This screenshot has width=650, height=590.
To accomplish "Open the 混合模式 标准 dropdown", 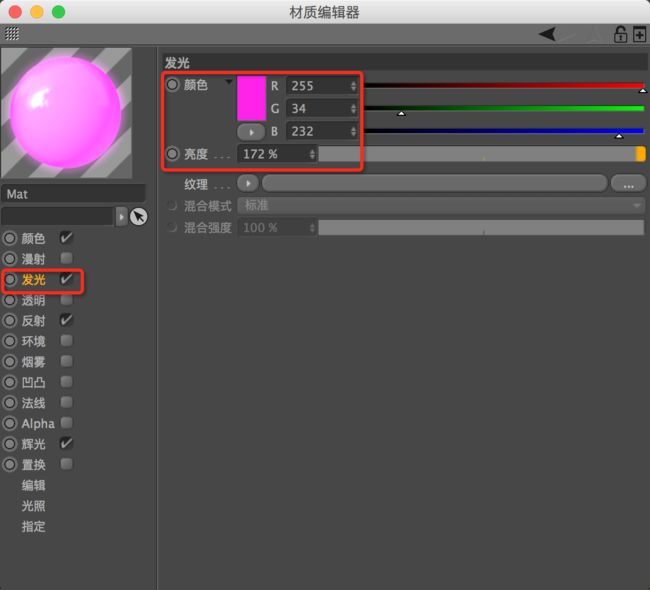I will (x=441, y=206).
